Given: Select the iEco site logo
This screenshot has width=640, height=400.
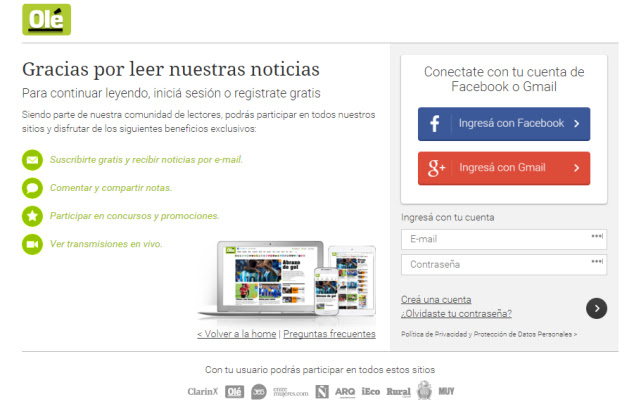Looking at the screenshot, I should [370, 391].
